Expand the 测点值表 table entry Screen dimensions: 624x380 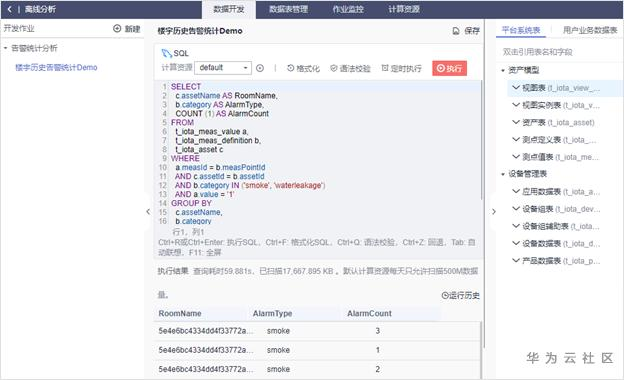click(x=516, y=157)
